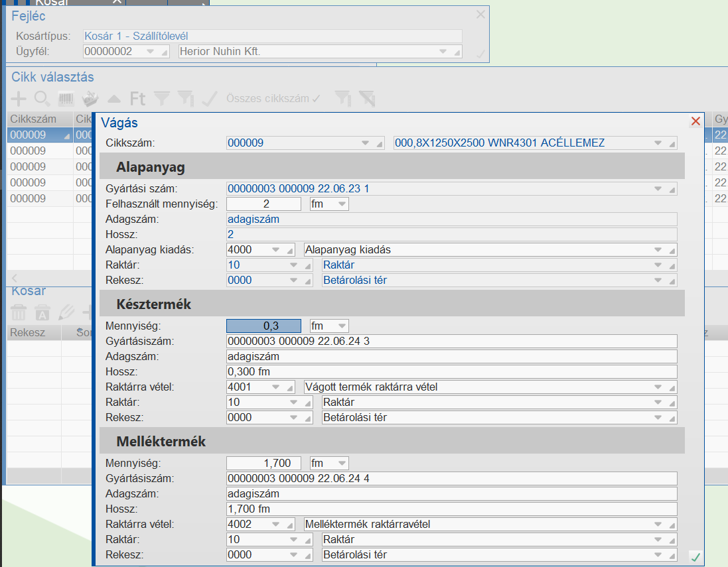Expand the Melléktermék raktárravétel dropdown
Screen dimensions: 728x567
[x=658, y=525]
